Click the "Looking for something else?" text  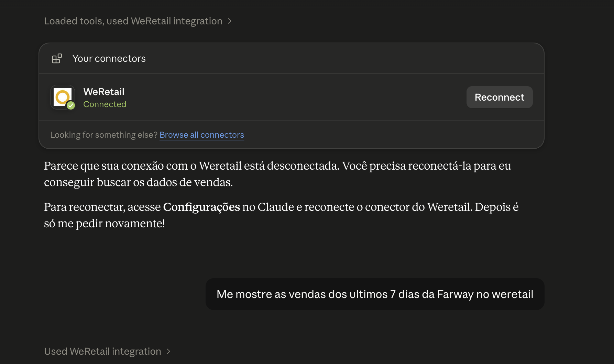coord(104,135)
